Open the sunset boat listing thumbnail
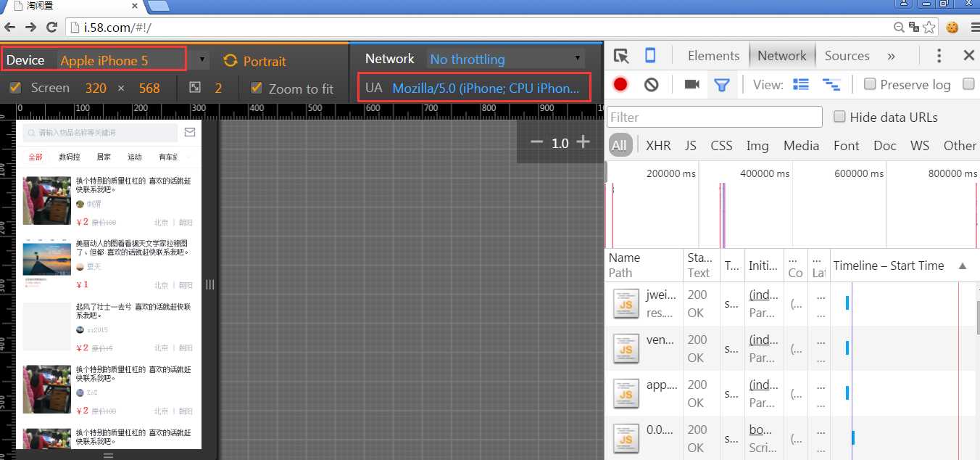Viewport: 980px width, 460px height. coord(47,263)
